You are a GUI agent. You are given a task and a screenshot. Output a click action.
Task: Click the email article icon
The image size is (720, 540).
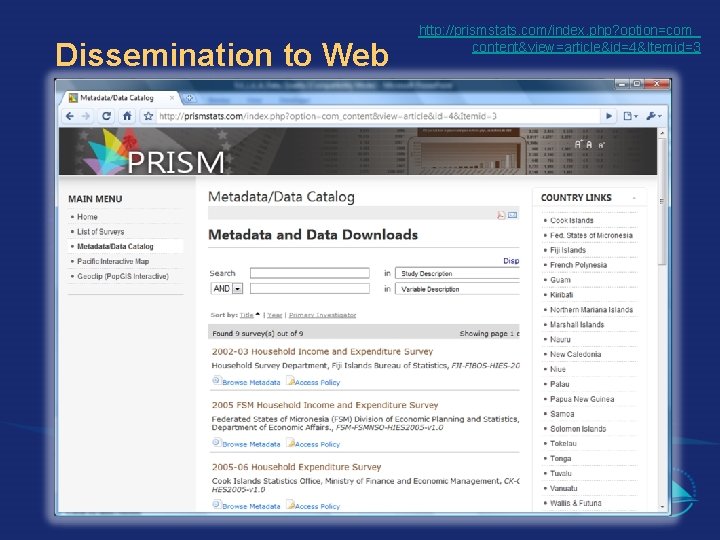click(x=512, y=214)
